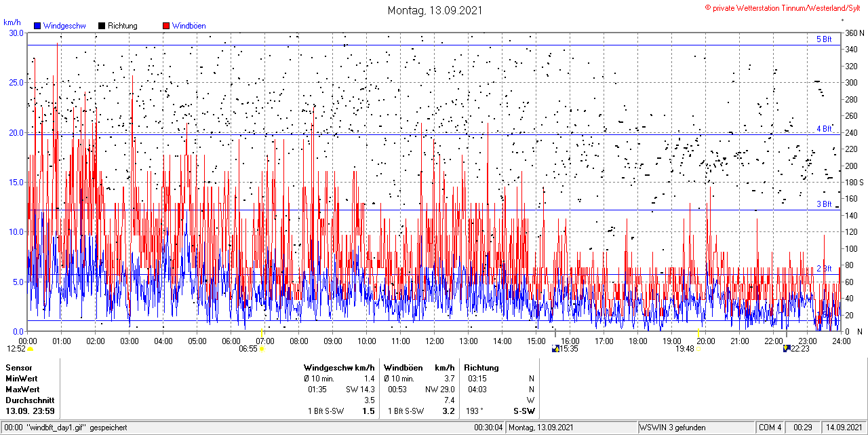This screenshot has width=868, height=435.
Task: Click the Windböen km/h column header
Action: [x=419, y=368]
